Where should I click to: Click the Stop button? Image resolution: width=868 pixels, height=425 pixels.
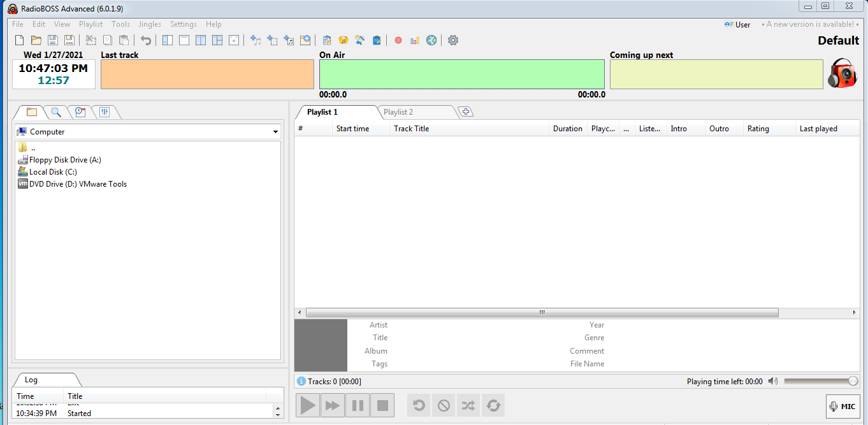point(382,405)
